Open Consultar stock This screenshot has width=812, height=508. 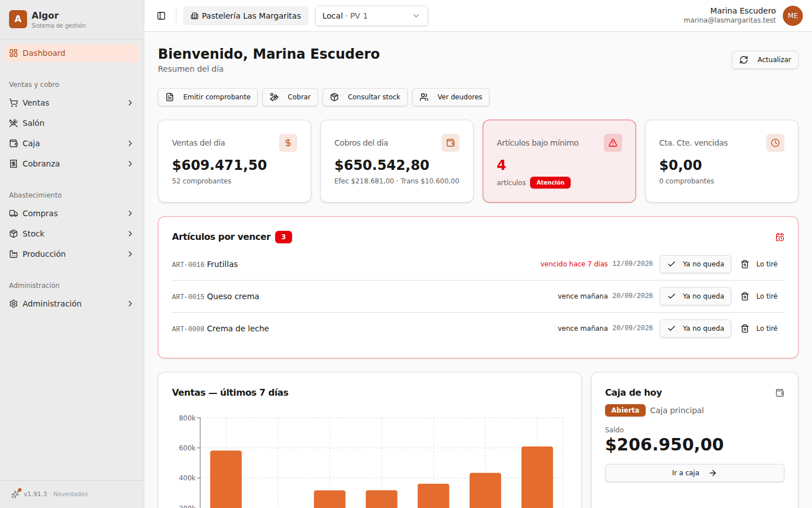365,97
